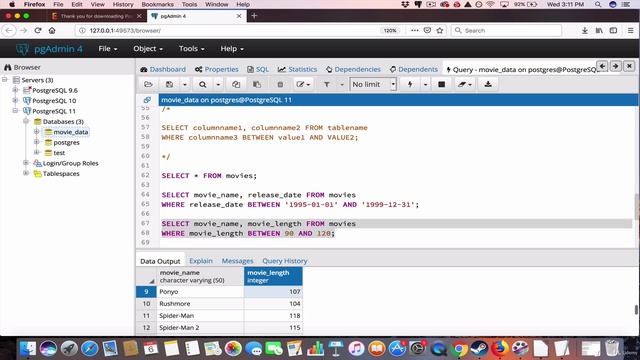Move panel tabs right with arrow button
This screenshot has width=640, height=360.
[x=616, y=66]
